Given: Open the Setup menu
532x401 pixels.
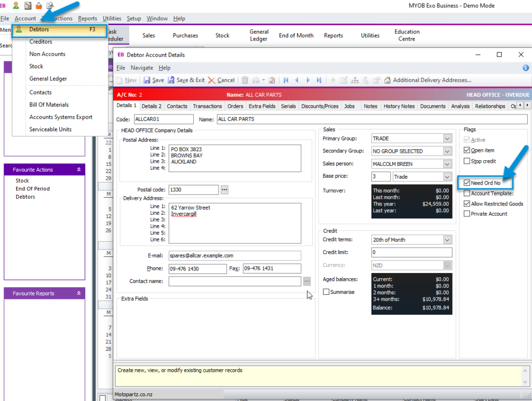Looking at the screenshot, I should coord(134,18).
